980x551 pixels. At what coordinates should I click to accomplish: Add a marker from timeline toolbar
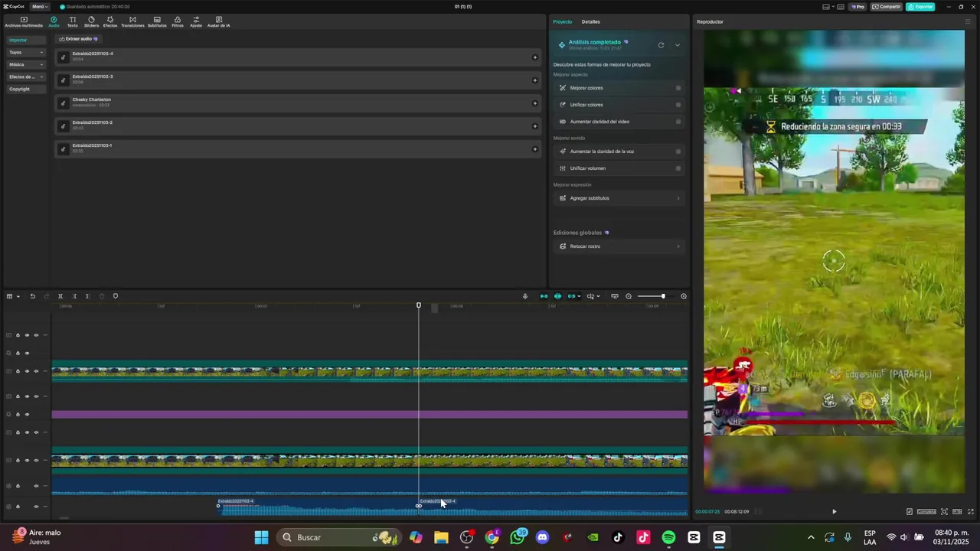[116, 296]
